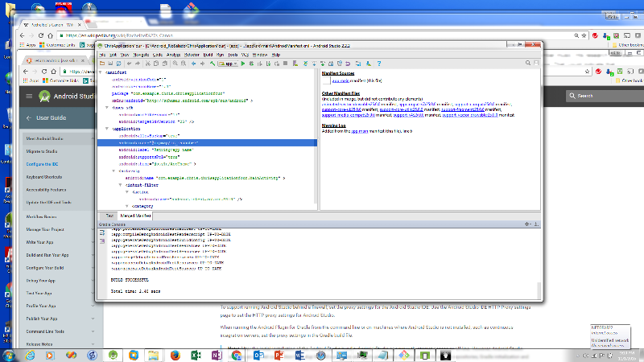644x362 pixels.
Task: Open the VCS menu
Action: pyautogui.click(x=246, y=55)
